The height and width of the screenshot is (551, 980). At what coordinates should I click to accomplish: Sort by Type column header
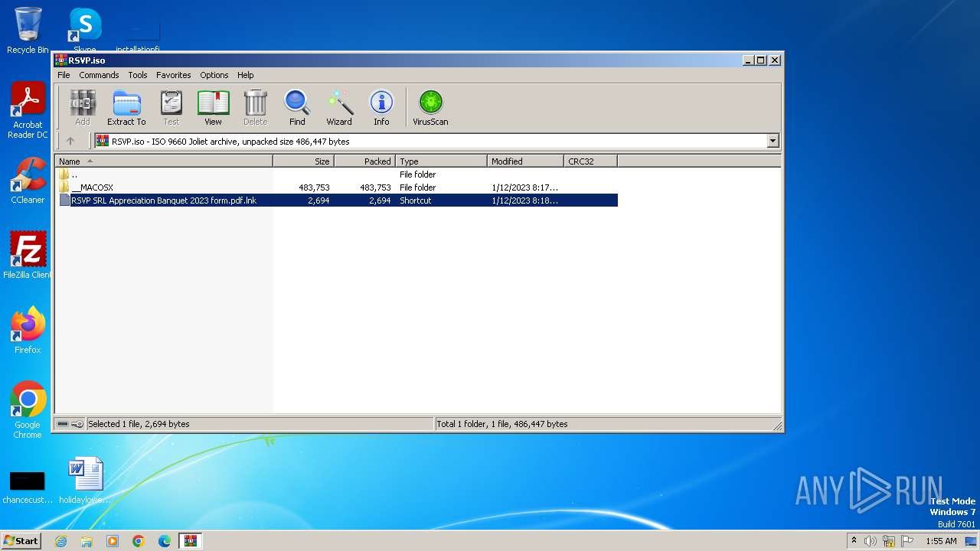[x=442, y=161]
